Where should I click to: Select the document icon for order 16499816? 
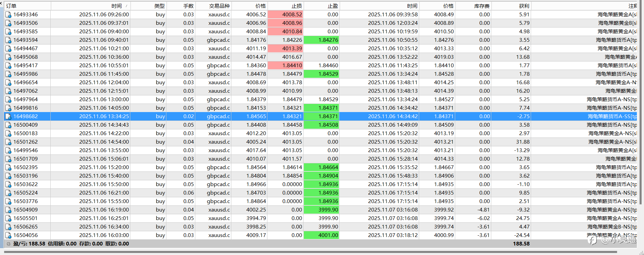click(x=8, y=108)
